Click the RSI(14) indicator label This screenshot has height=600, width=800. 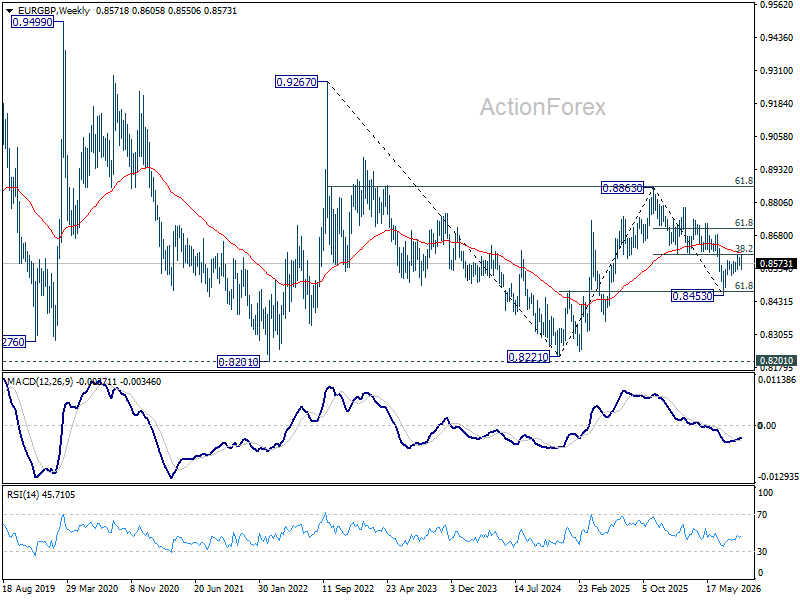coord(21,494)
